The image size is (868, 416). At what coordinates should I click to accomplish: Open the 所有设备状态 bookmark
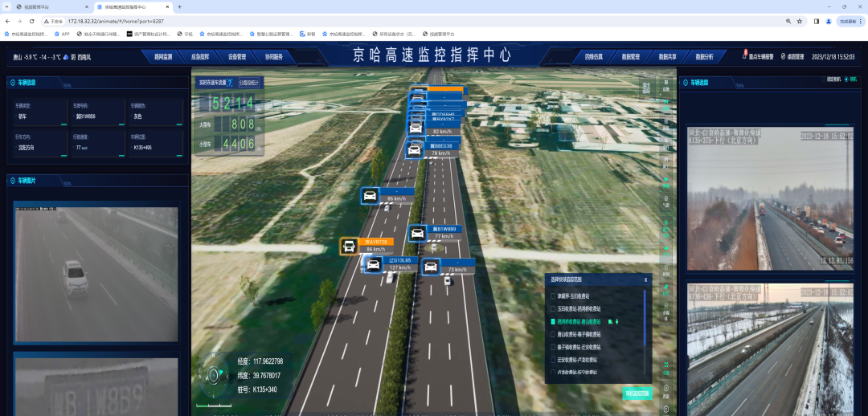394,34
